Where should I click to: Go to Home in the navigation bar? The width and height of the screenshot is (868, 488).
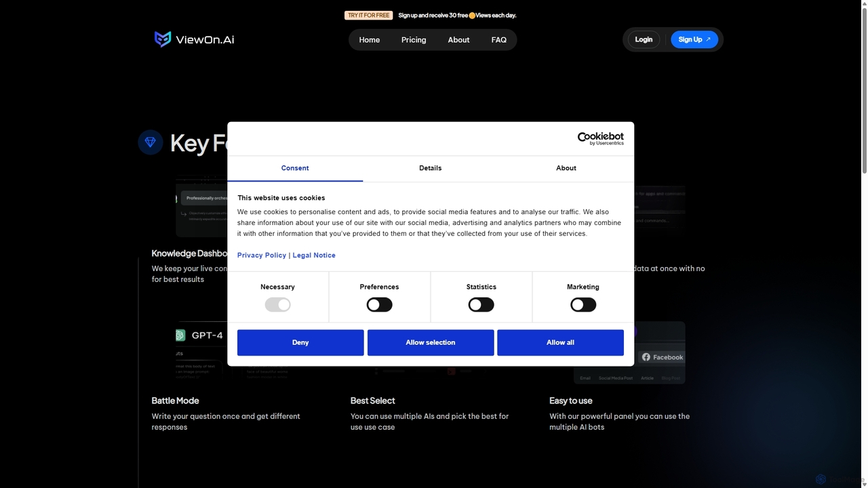point(370,40)
